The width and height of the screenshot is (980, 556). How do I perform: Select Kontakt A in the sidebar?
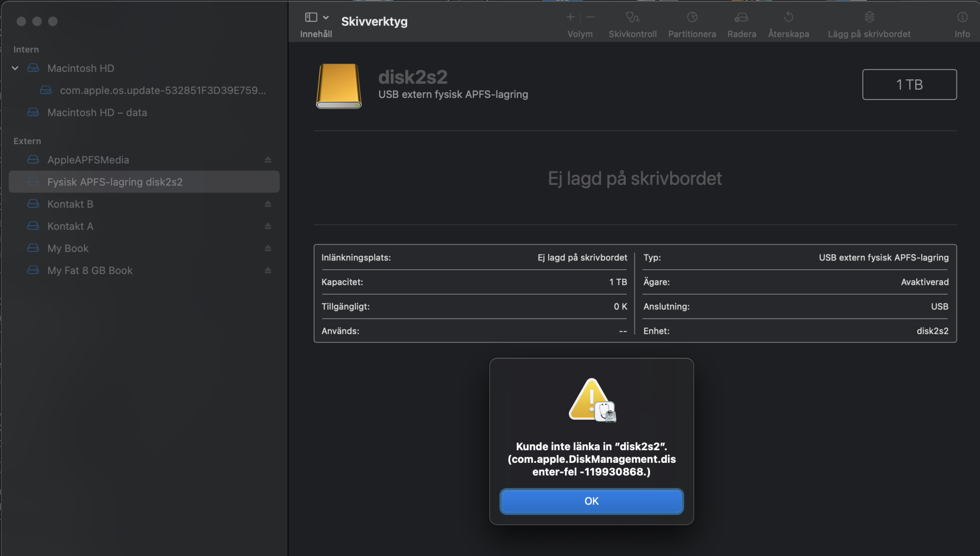70,226
